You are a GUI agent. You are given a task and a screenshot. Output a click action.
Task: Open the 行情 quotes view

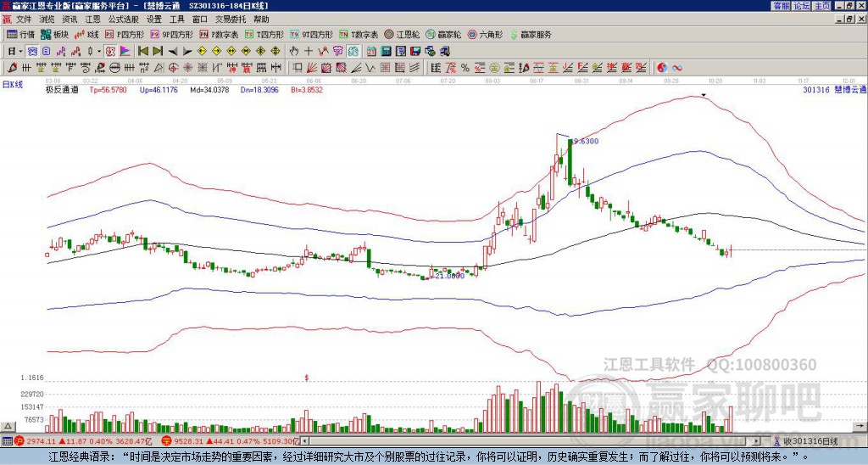point(21,34)
